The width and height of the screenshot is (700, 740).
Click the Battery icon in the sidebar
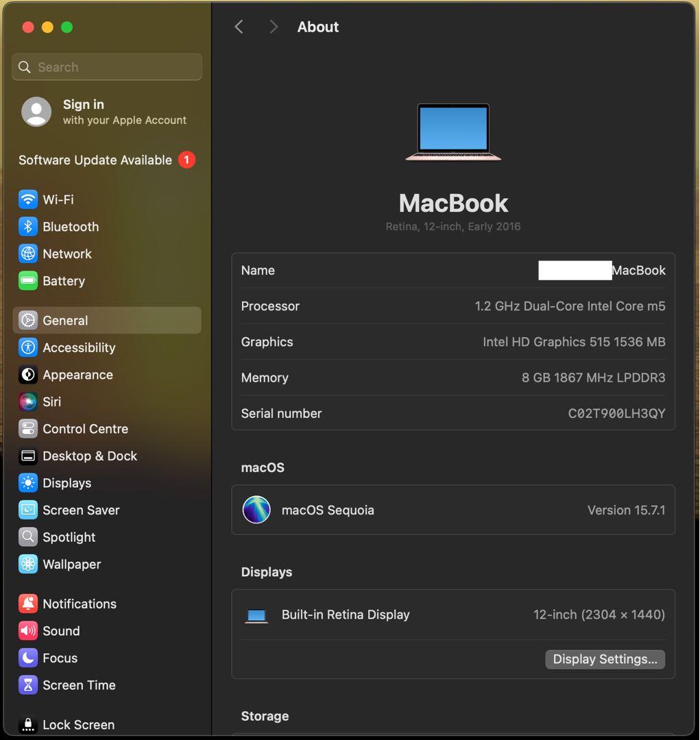(27, 280)
